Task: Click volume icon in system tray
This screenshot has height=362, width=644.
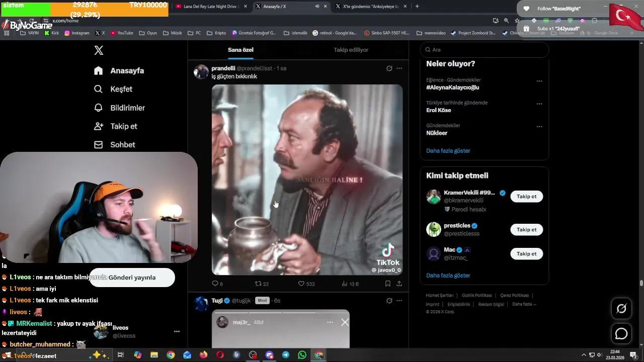Action: [x=599, y=355]
